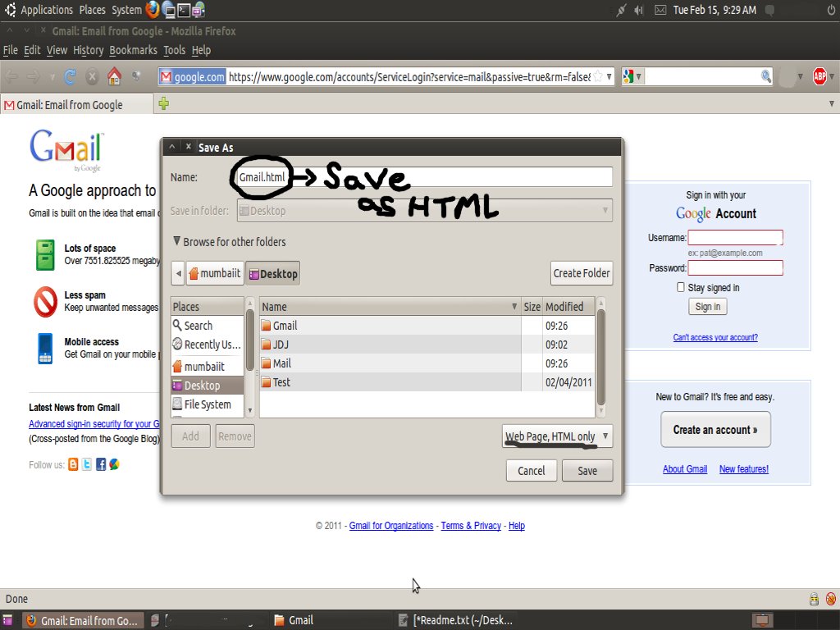Sort files by the Name column header

click(390, 307)
